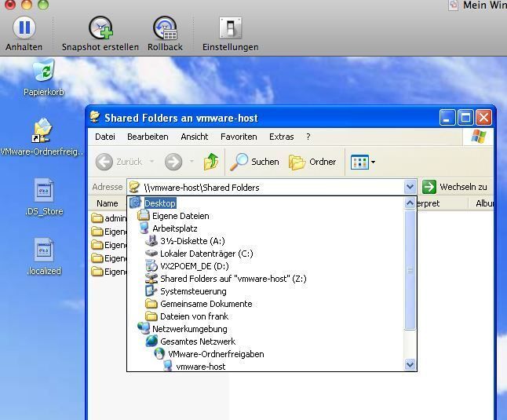Select Eigene Dateien in dropdown list

(x=181, y=216)
